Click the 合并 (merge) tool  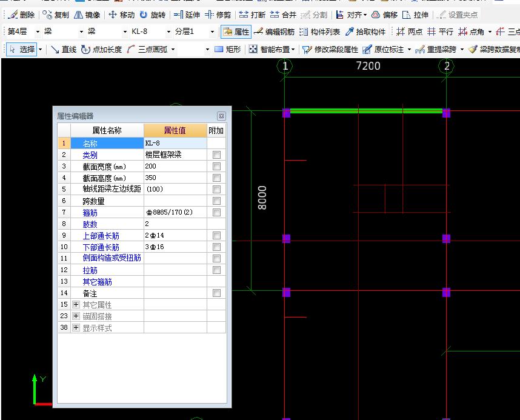[x=283, y=15]
